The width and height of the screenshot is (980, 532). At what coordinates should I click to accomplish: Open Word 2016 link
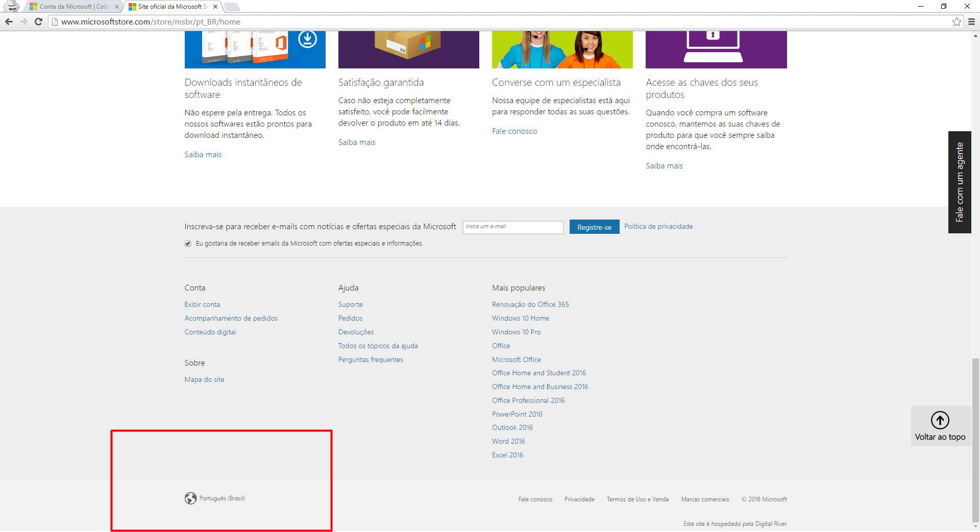point(508,441)
